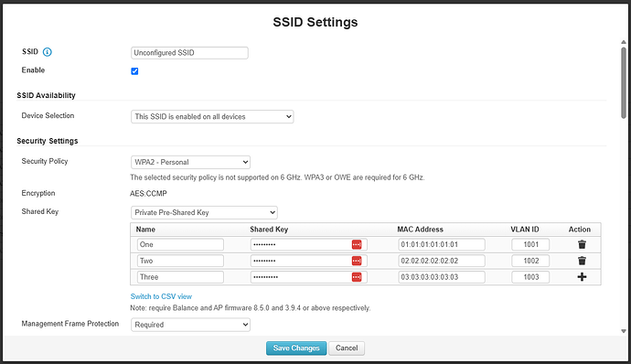Image resolution: width=631 pixels, height=364 pixels.
Task: Edit the name field containing One
Action: tap(180, 244)
